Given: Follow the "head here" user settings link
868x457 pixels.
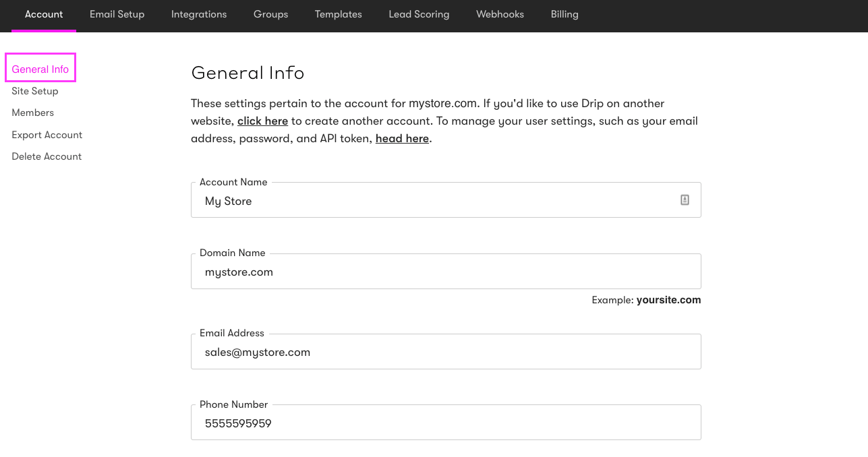Looking at the screenshot, I should click(x=402, y=139).
